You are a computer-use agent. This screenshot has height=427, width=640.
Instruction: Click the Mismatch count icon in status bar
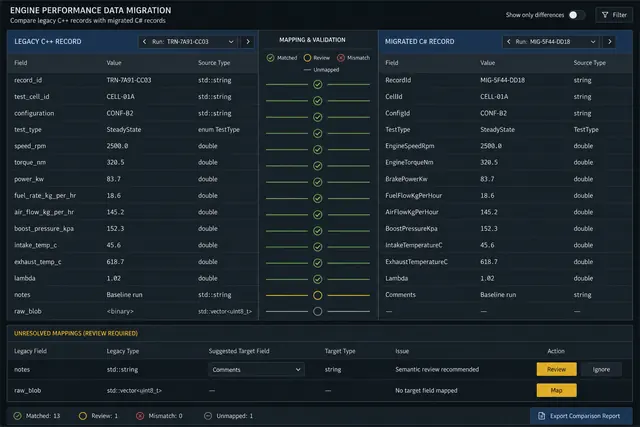point(140,416)
